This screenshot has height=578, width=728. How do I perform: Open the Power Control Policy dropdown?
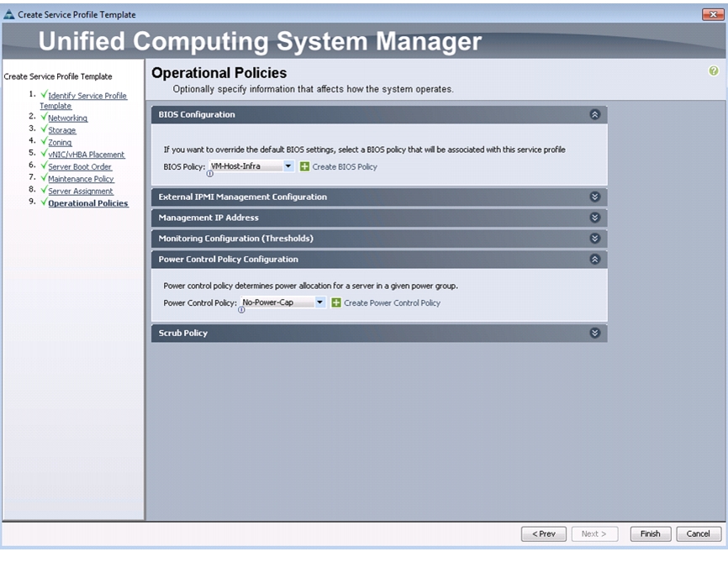[x=282, y=302]
